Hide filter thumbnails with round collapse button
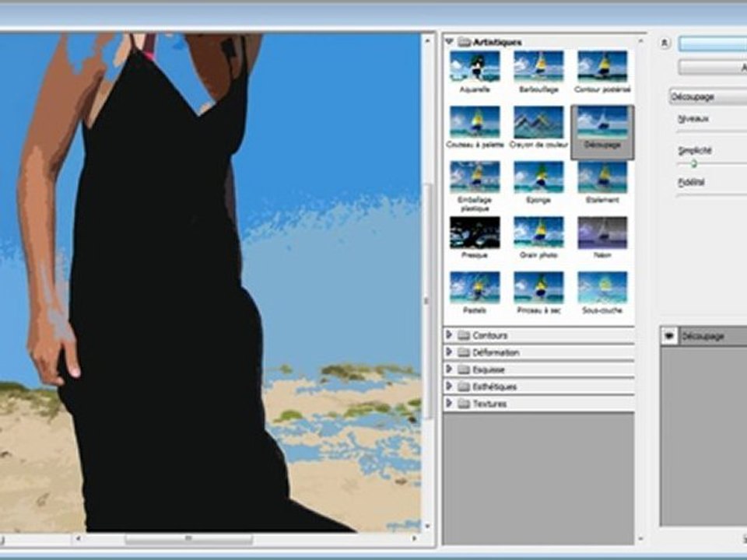Image resolution: width=747 pixels, height=560 pixels. tap(665, 44)
